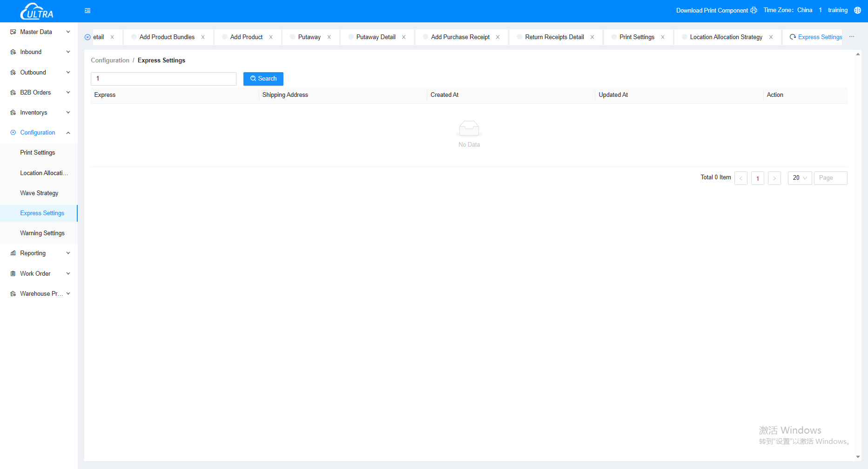Viewport: 868px width, 469px height.
Task: Click the Work Order menu icon
Action: (13, 274)
